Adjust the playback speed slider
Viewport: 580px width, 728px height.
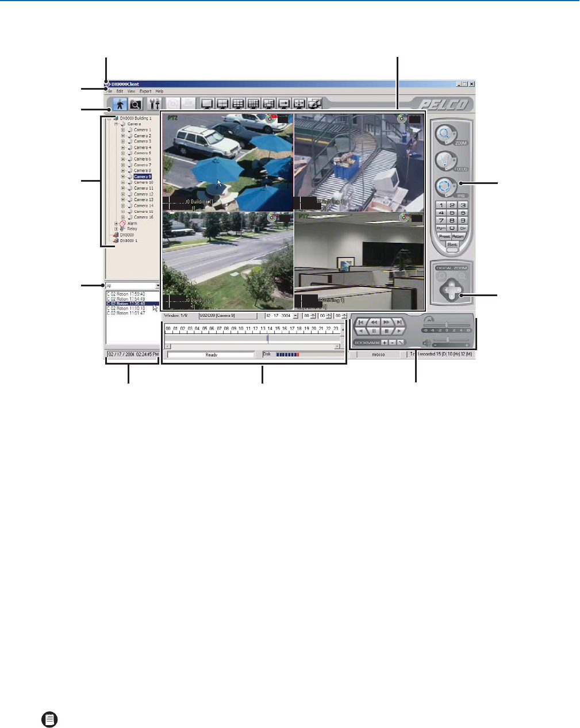coord(447,325)
